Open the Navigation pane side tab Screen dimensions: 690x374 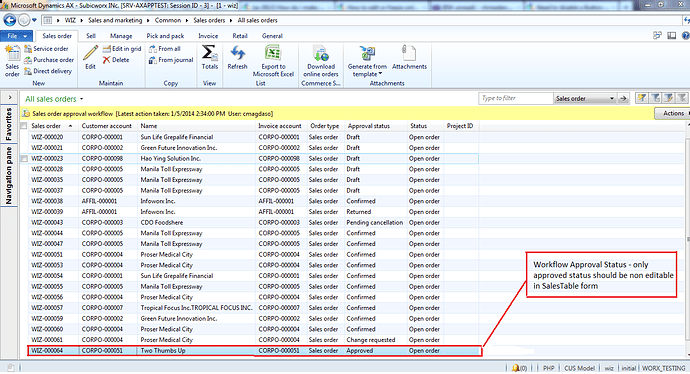pyautogui.click(x=8, y=176)
